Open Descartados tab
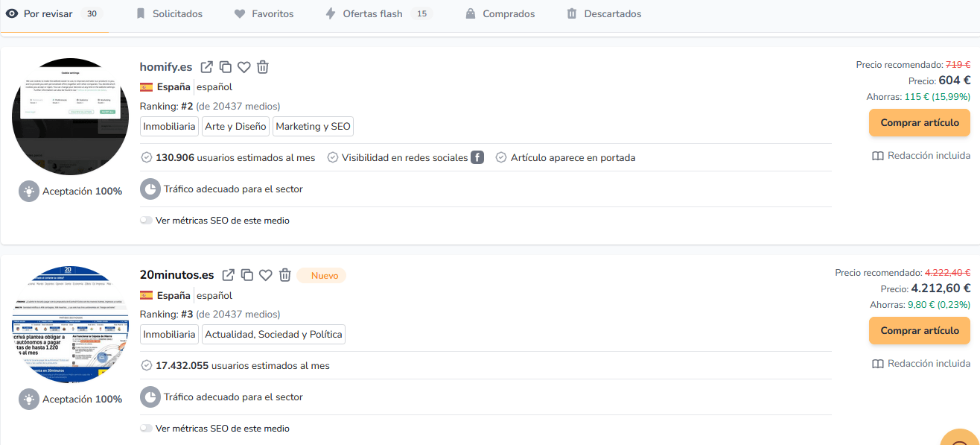 (x=603, y=13)
